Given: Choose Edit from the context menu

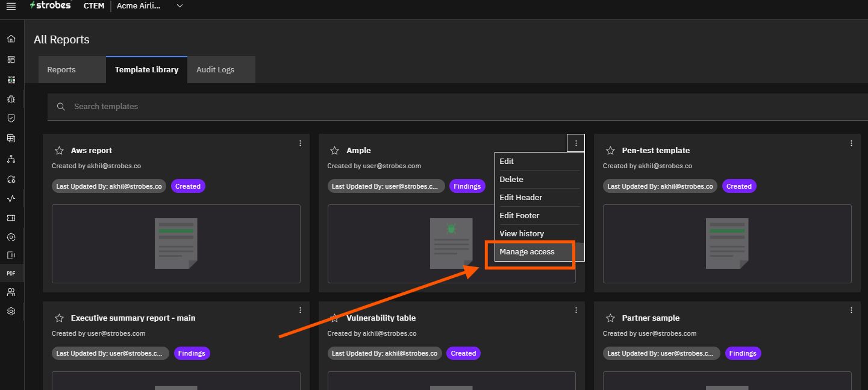Looking at the screenshot, I should [539, 162].
